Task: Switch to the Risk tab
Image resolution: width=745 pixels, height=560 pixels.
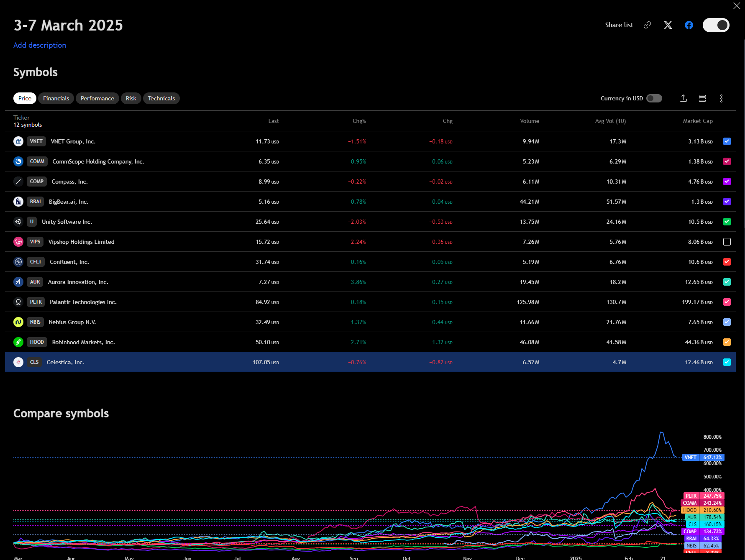Action: click(131, 98)
